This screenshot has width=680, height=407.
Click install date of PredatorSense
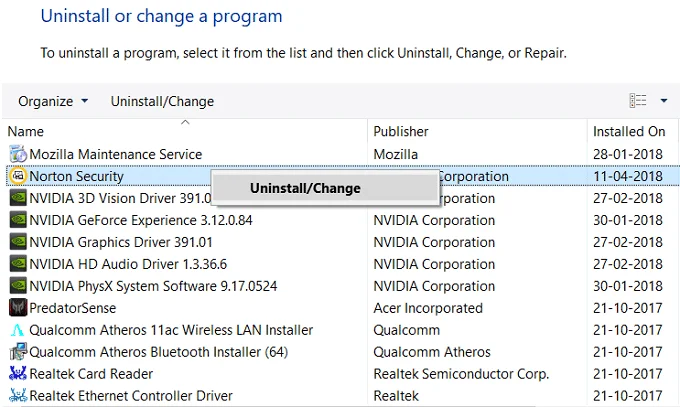[628, 308]
